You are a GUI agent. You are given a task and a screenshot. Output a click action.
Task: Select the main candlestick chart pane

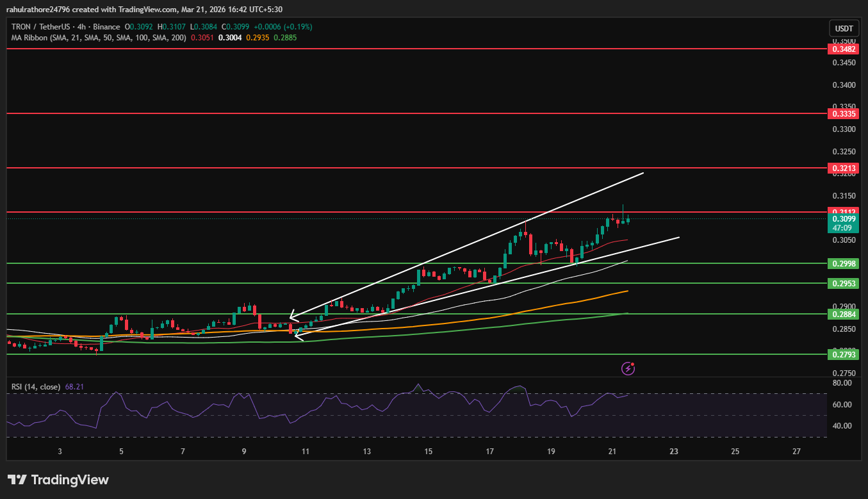pos(416,192)
